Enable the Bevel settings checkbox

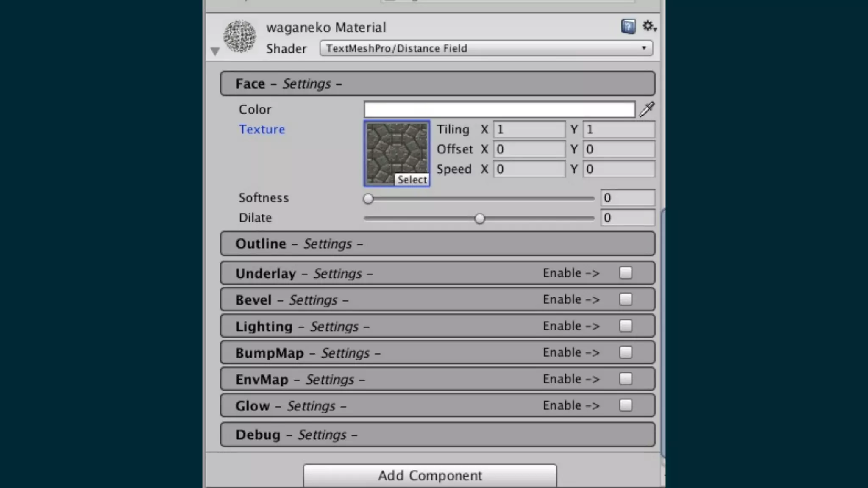(x=625, y=299)
